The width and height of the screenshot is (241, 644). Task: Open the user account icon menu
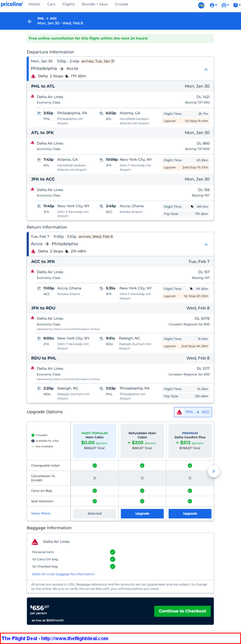[x=213, y=5]
